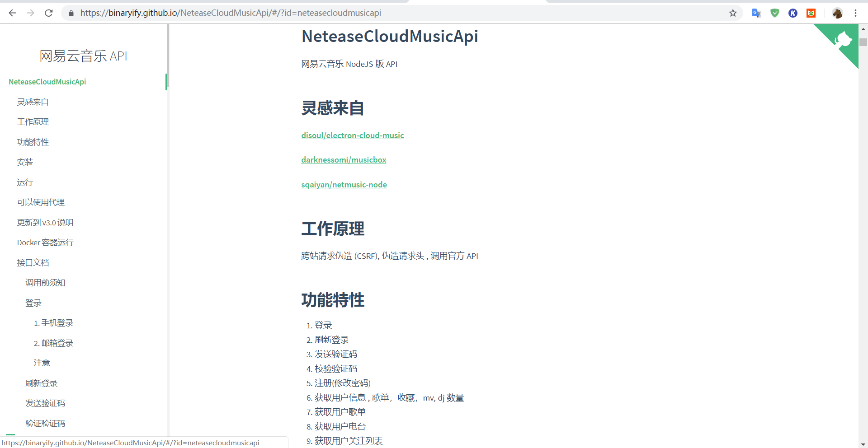Viewport: 868px width, 448px height.
Task: Navigate to Docker 容器运行 section
Action: coord(45,243)
